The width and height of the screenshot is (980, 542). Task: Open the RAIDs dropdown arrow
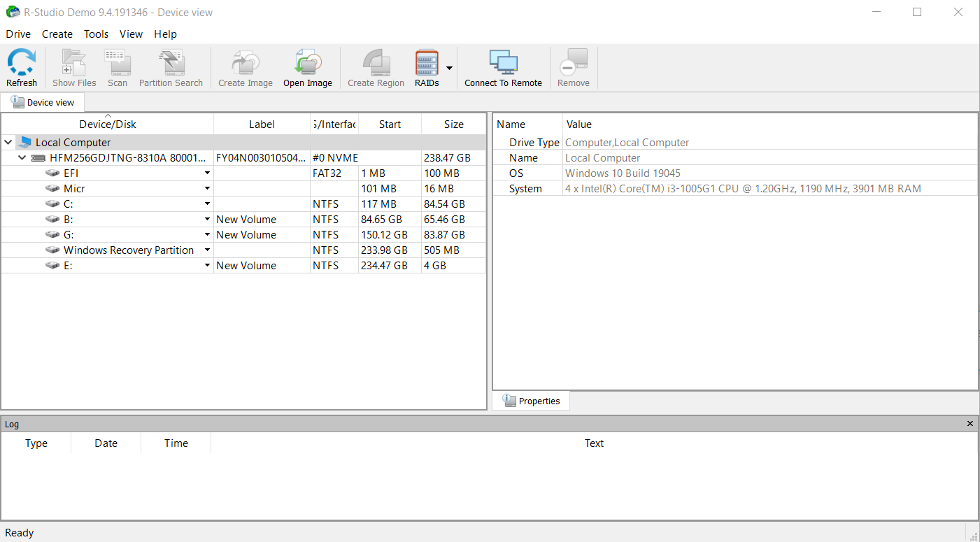(x=449, y=68)
